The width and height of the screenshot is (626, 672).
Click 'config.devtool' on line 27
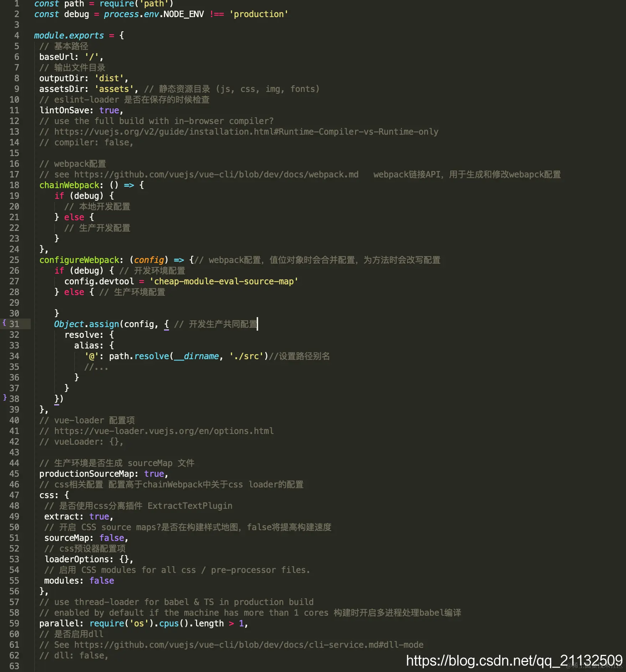(99, 281)
